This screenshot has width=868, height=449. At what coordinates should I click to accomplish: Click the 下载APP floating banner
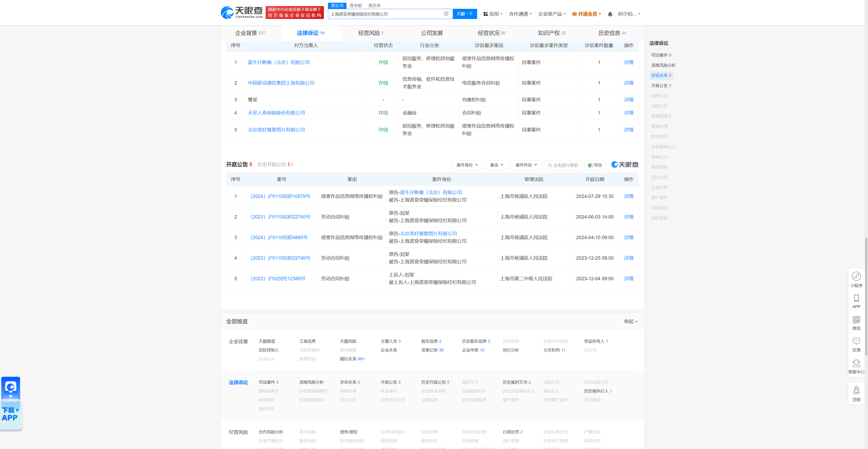[x=11, y=403]
